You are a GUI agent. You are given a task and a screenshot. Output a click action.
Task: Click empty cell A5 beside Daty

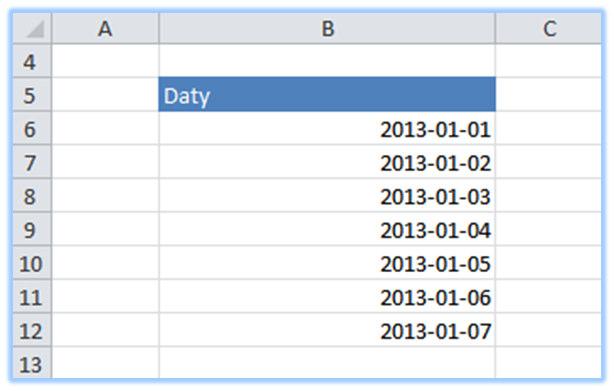click(105, 94)
